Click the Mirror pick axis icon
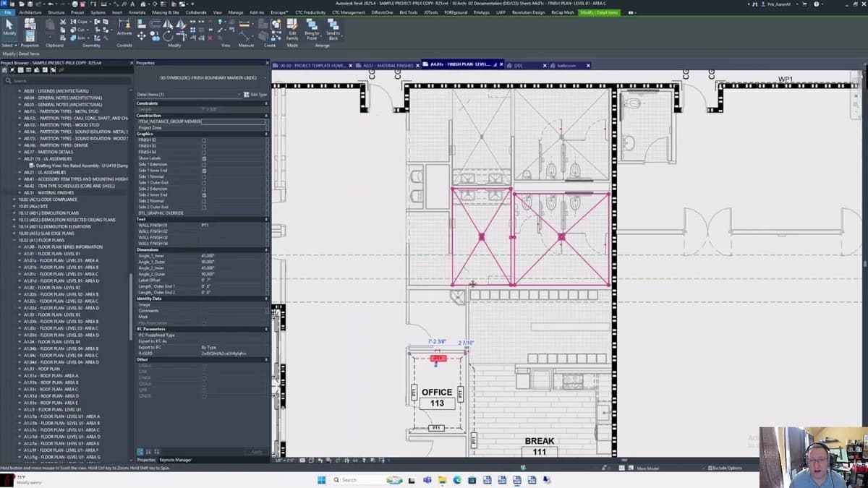 click(167, 23)
